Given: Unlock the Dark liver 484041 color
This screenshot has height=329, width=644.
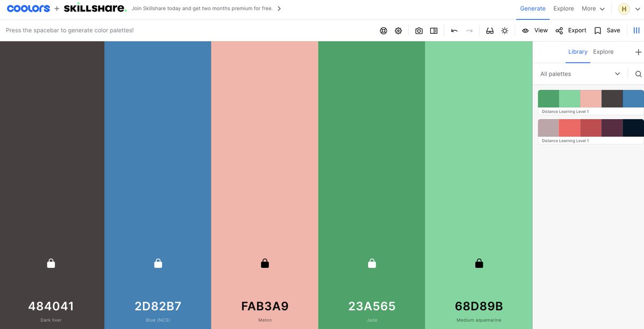Looking at the screenshot, I should 51,264.
